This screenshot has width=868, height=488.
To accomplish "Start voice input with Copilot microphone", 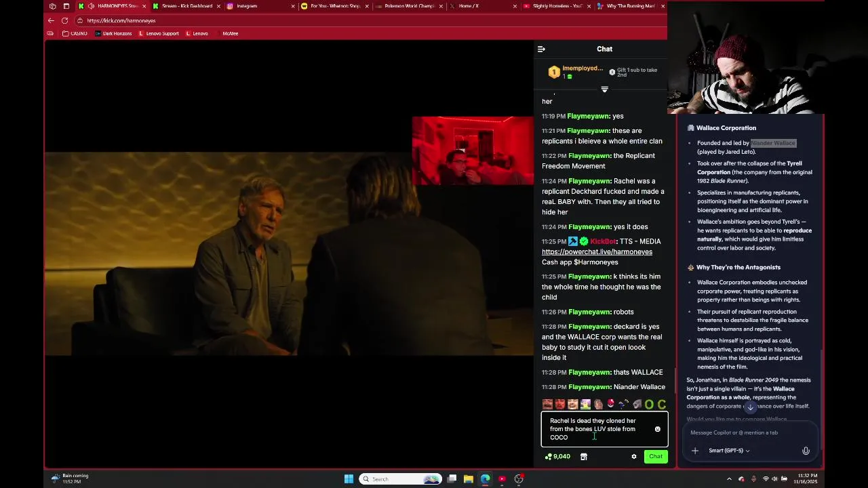I will pyautogui.click(x=806, y=451).
